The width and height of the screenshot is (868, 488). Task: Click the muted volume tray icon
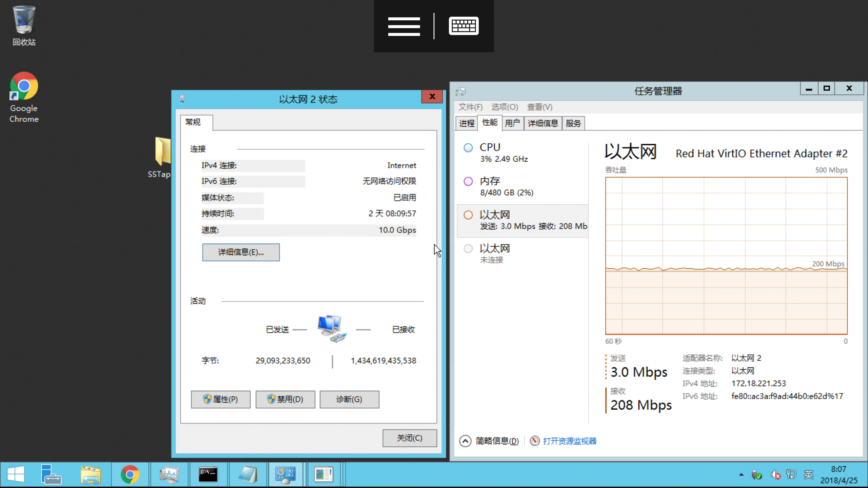pyautogui.click(x=775, y=474)
